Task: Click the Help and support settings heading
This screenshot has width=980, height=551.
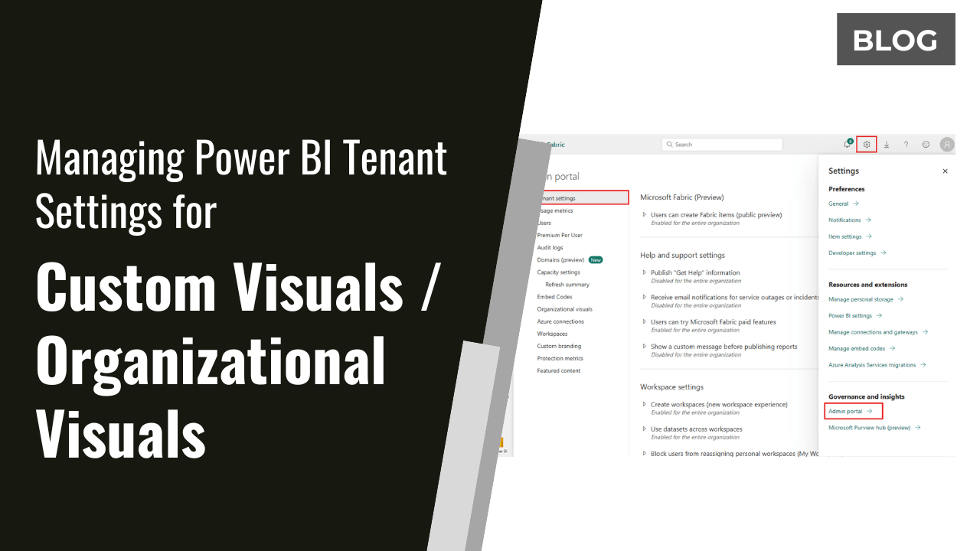Action: pyautogui.click(x=682, y=255)
